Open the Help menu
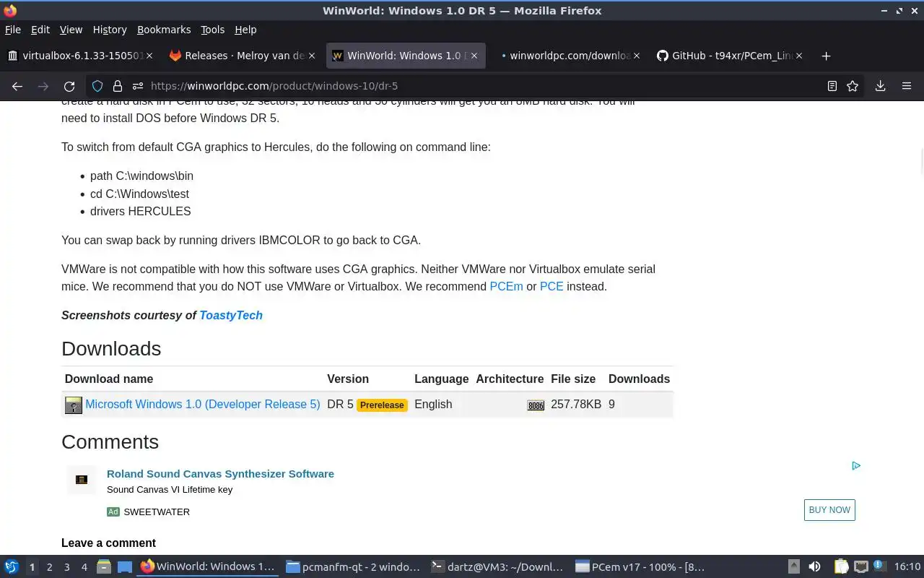This screenshot has width=924, height=578. (245, 30)
